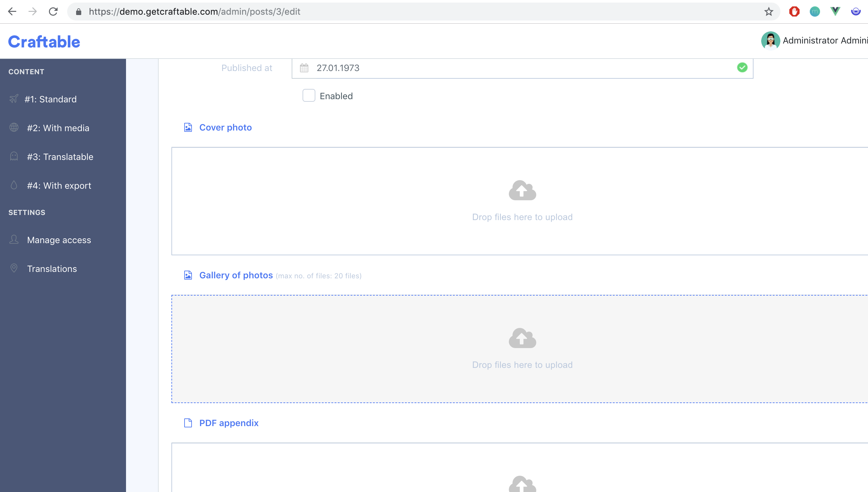Click the Craftable logo link

point(44,42)
